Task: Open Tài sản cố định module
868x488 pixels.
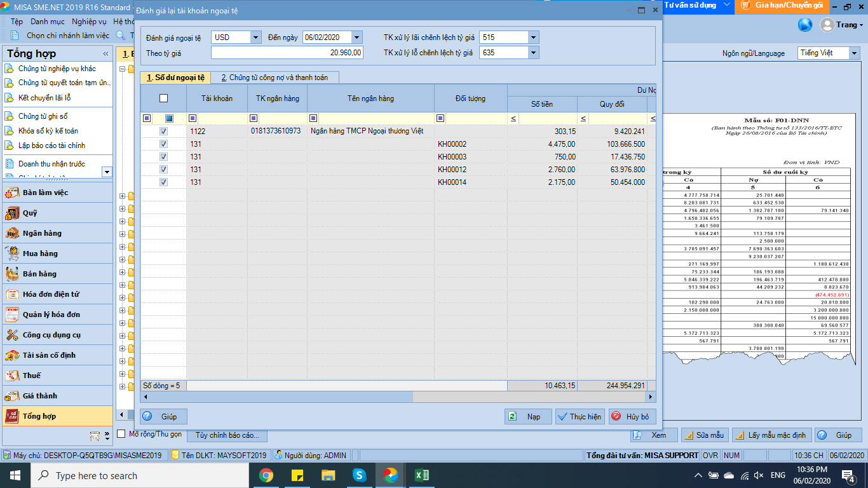Action: pos(49,355)
